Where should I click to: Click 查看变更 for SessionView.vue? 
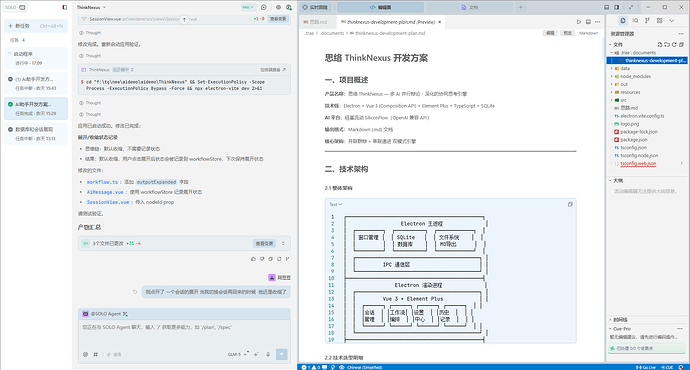(278, 19)
